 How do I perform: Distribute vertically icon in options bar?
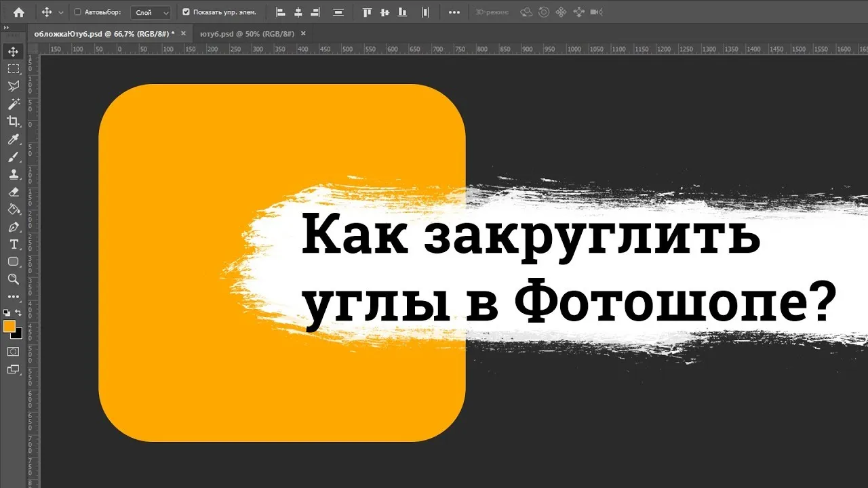(338, 12)
